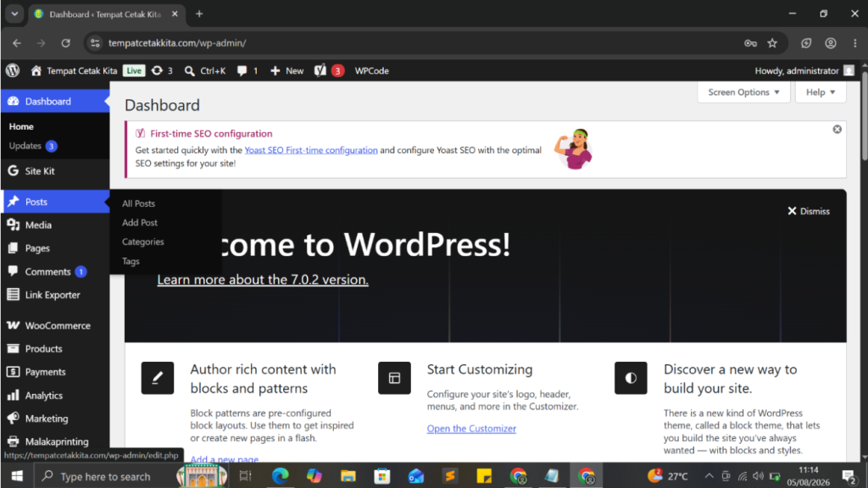Open the Products sidebar menu

click(x=55, y=348)
